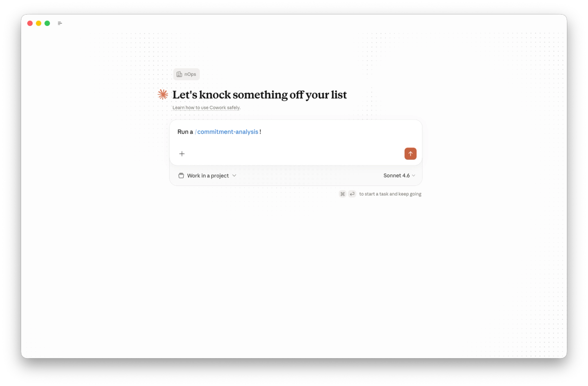Image resolution: width=588 pixels, height=386 pixels.
Task: Click the project folder icon
Action: (x=181, y=175)
